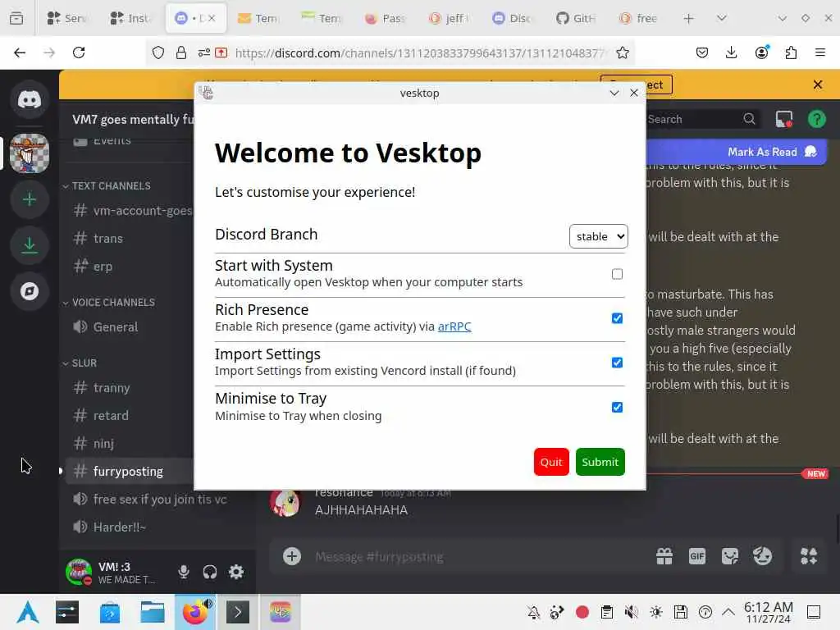Open Firefox list all tabs chevron

point(722,18)
